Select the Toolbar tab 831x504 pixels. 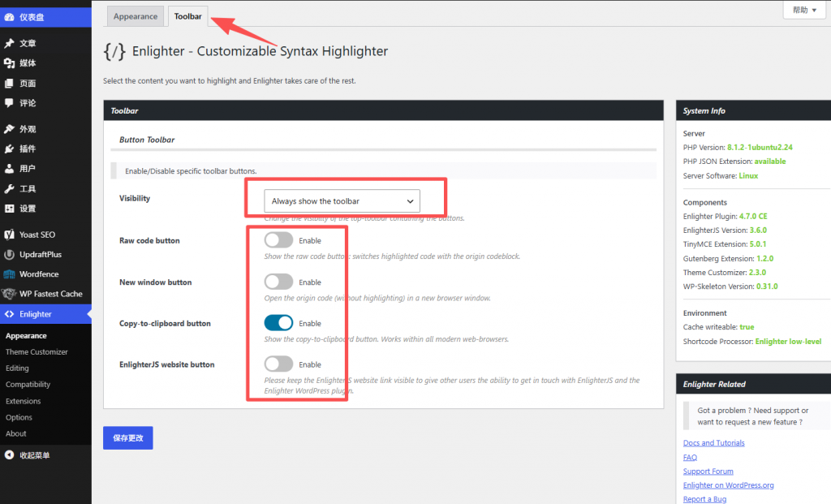188,16
